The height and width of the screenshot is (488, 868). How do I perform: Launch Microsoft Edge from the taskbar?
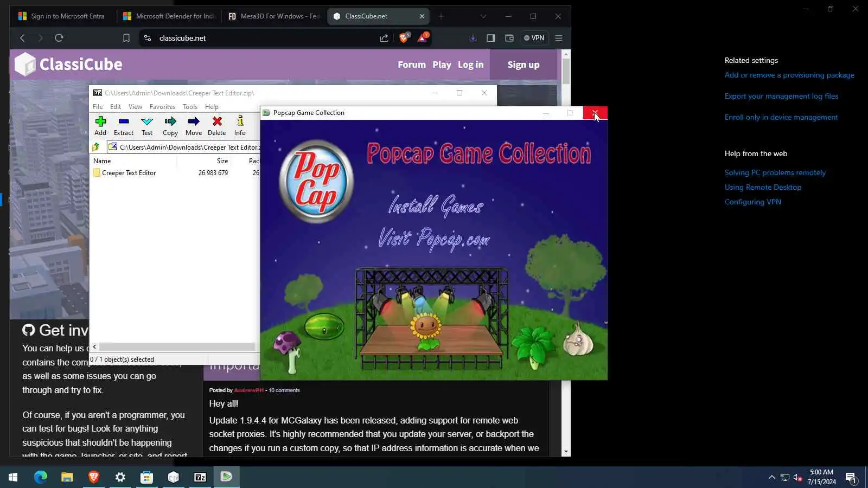tap(41, 477)
